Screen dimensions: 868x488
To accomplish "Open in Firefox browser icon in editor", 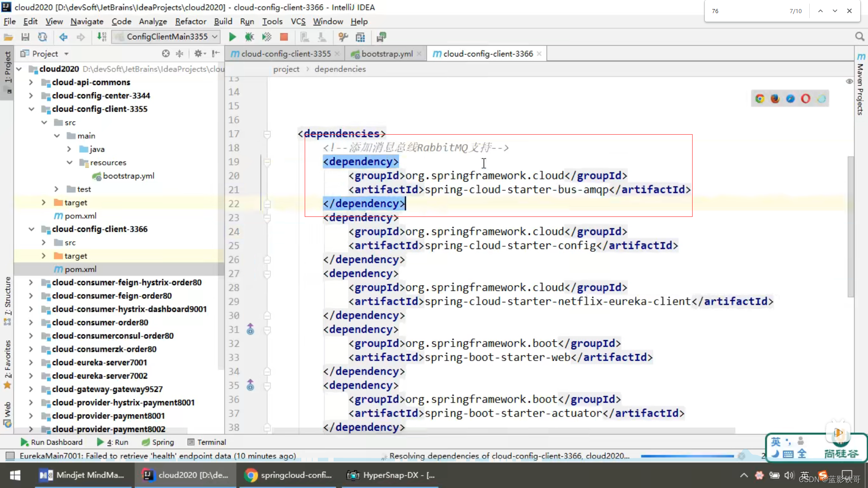I will click(775, 99).
